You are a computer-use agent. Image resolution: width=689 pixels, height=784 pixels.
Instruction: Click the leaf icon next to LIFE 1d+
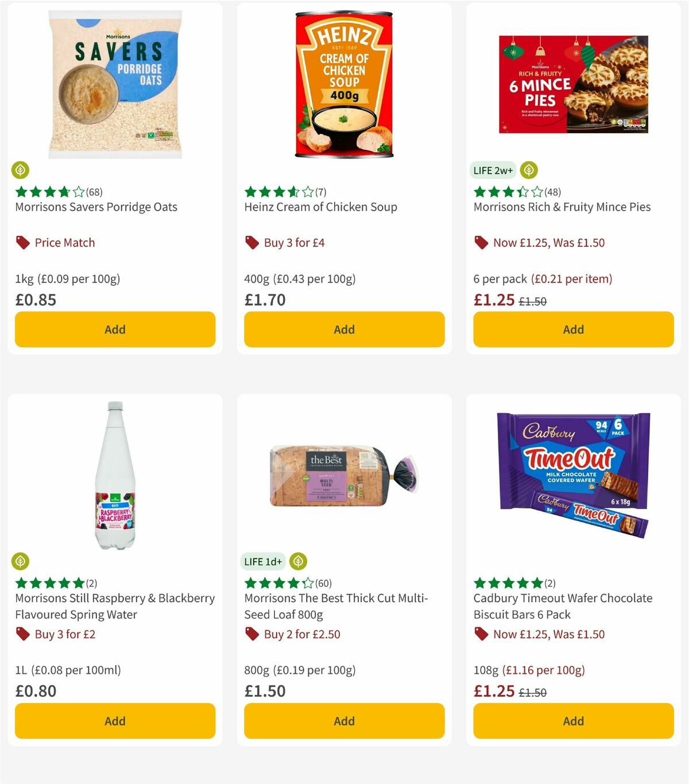click(298, 561)
